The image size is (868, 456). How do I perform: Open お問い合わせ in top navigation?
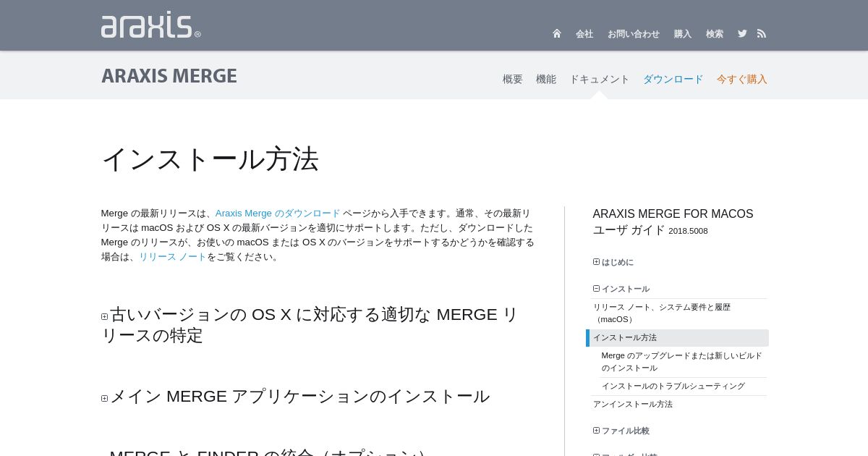pyautogui.click(x=634, y=34)
